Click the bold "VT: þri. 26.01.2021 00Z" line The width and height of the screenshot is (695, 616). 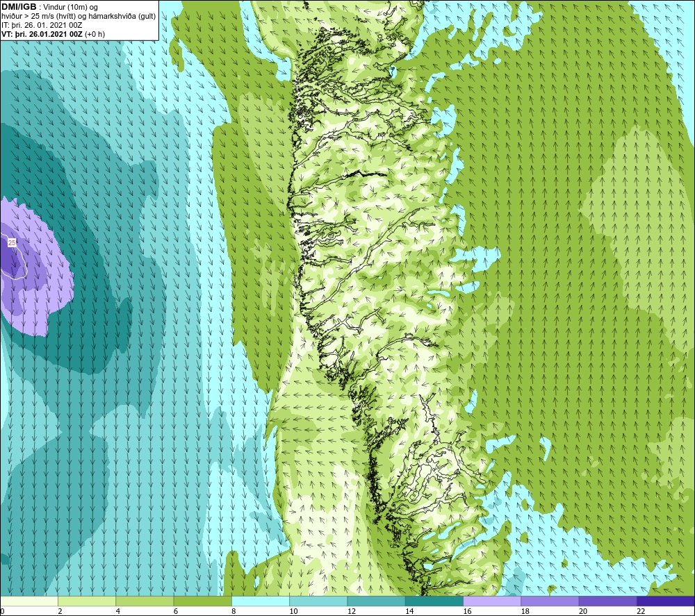[42, 34]
